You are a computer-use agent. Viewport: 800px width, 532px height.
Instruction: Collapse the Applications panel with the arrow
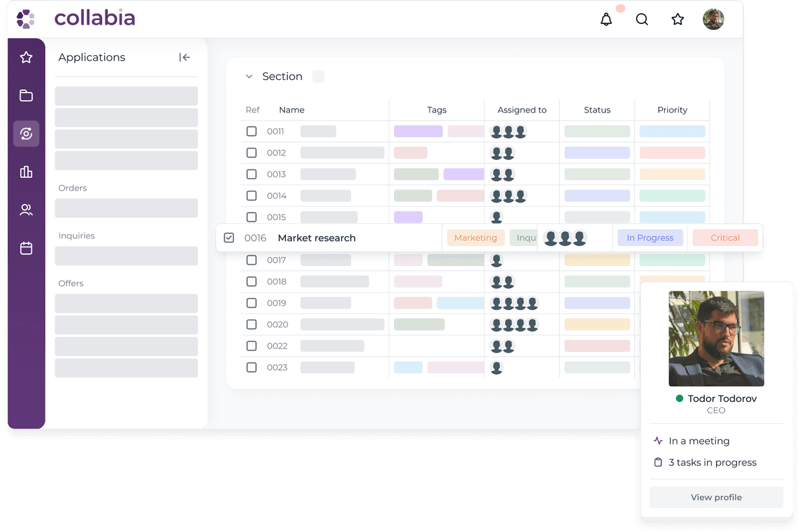185,57
